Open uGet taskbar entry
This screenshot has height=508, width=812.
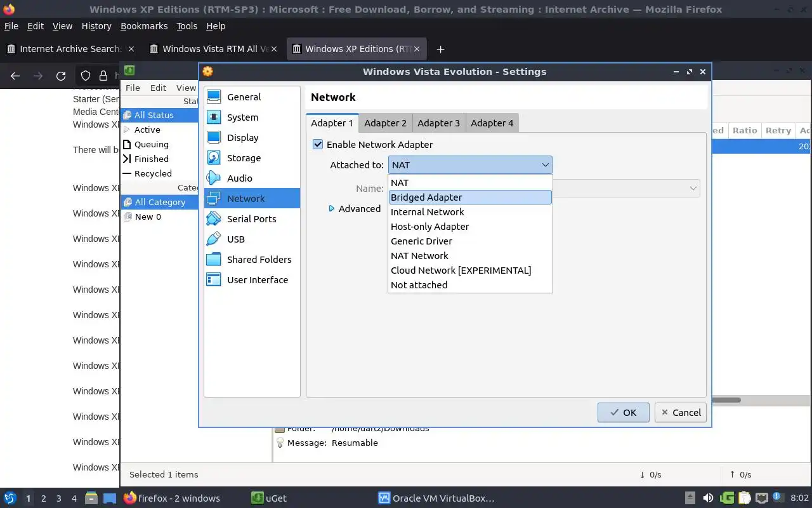coord(269,498)
